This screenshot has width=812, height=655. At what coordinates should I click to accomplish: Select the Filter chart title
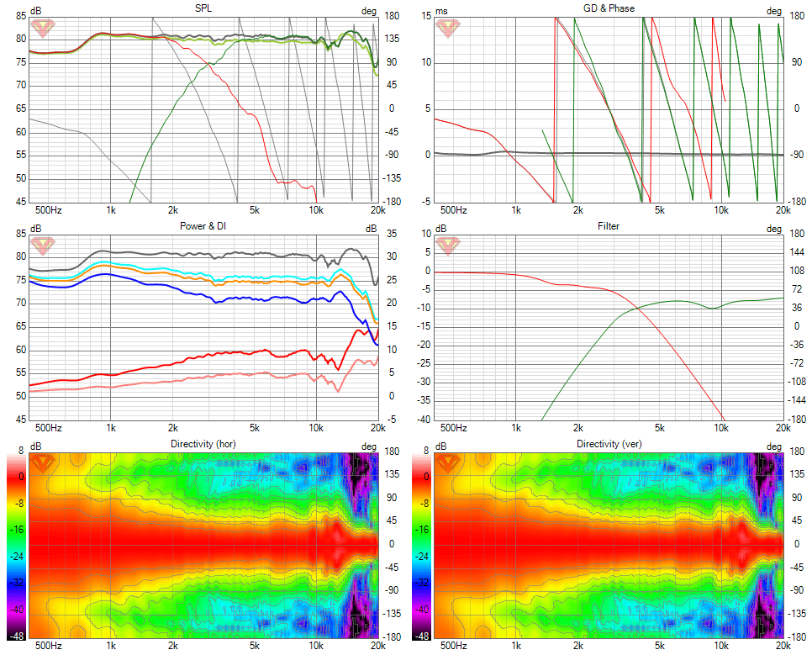point(609,226)
